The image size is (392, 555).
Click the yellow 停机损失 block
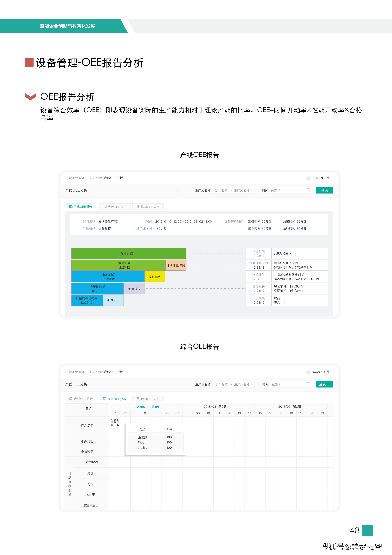(155, 277)
